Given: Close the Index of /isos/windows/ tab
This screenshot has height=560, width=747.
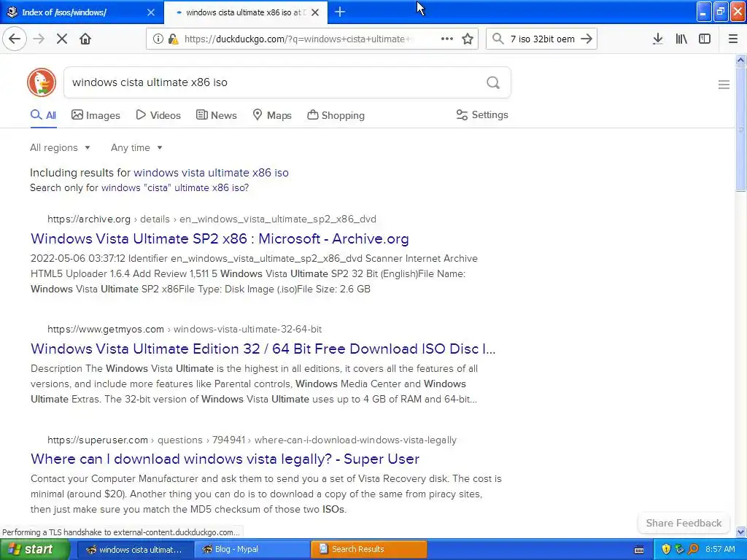Looking at the screenshot, I should (150, 12).
